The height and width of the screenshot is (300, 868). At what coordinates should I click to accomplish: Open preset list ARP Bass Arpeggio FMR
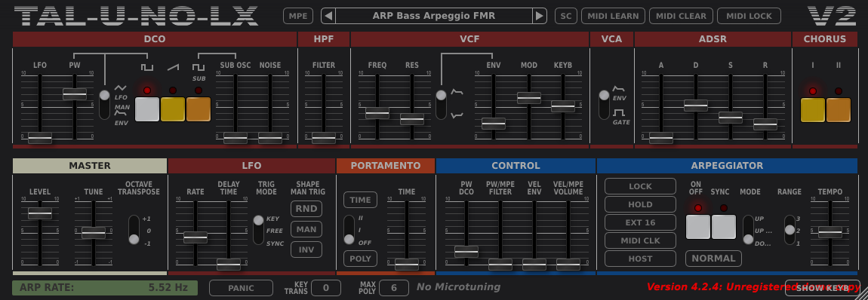pyautogui.click(x=434, y=16)
